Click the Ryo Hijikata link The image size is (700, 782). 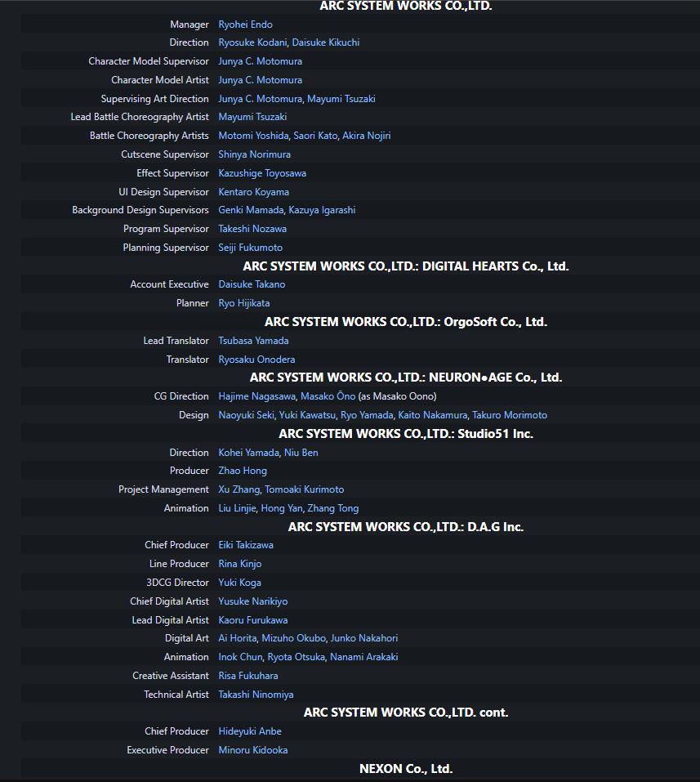pos(243,303)
